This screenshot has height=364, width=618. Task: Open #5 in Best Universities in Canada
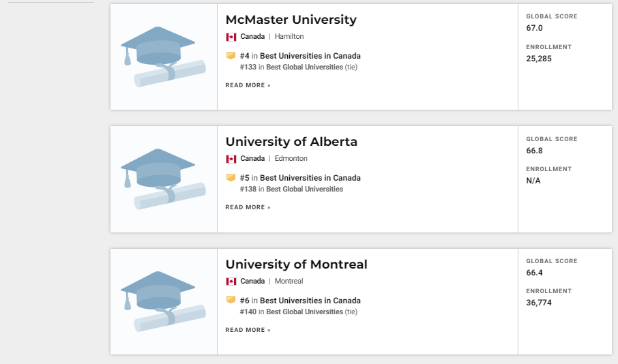[300, 178]
